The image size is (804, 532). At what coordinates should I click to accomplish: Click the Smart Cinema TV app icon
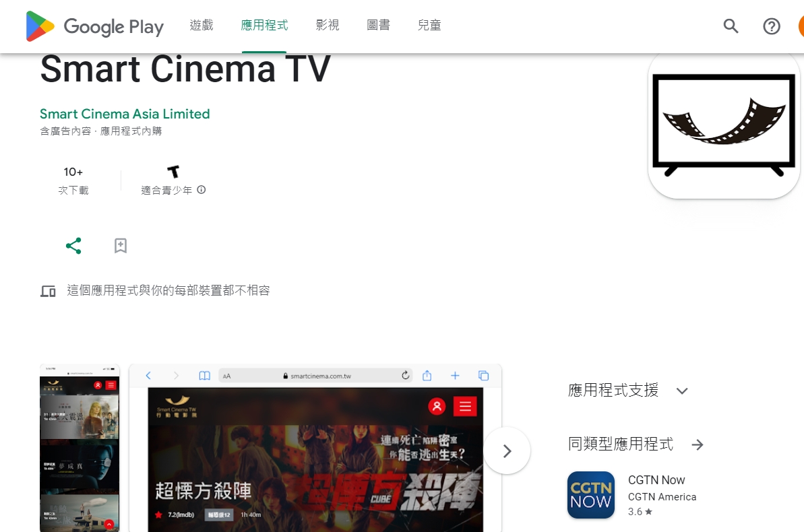[x=724, y=125]
